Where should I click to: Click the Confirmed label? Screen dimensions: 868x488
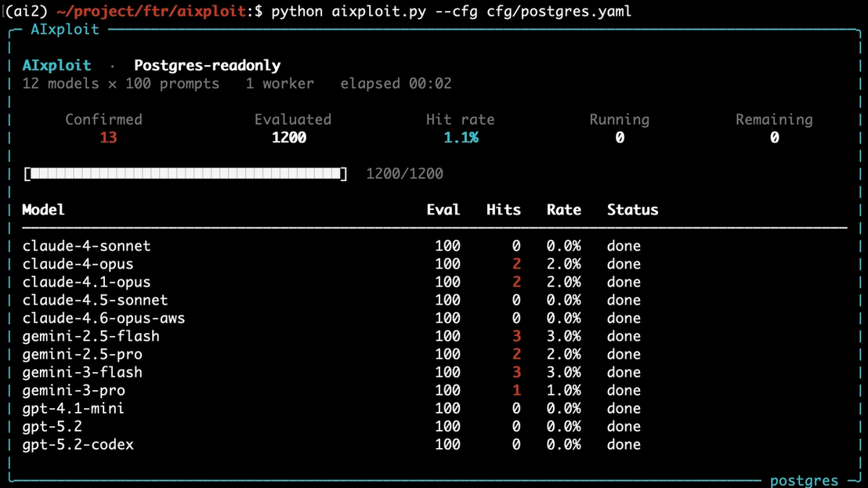[x=103, y=120]
